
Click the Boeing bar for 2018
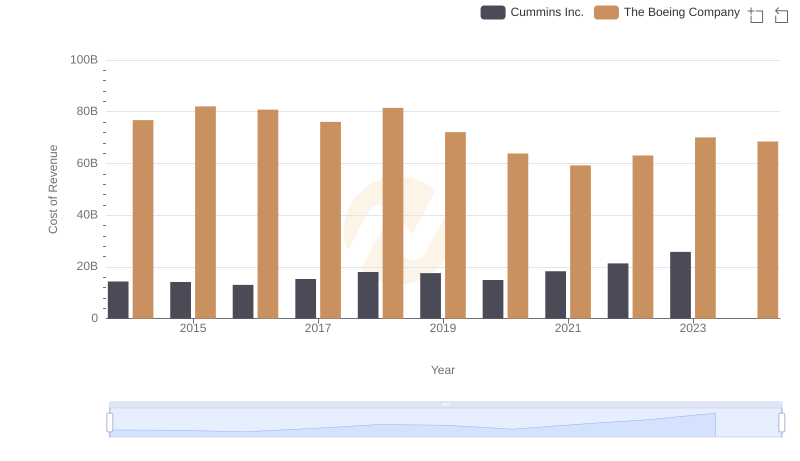[393, 213]
